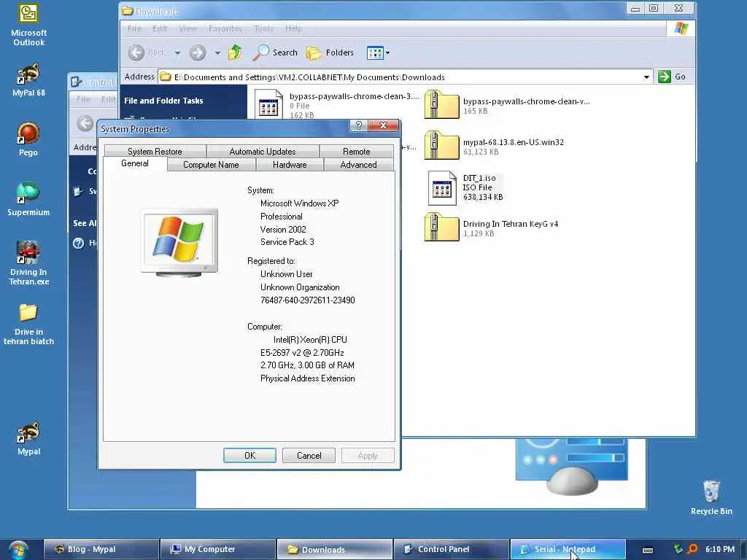Select Drive in tehran biatch folder icon

(28, 324)
